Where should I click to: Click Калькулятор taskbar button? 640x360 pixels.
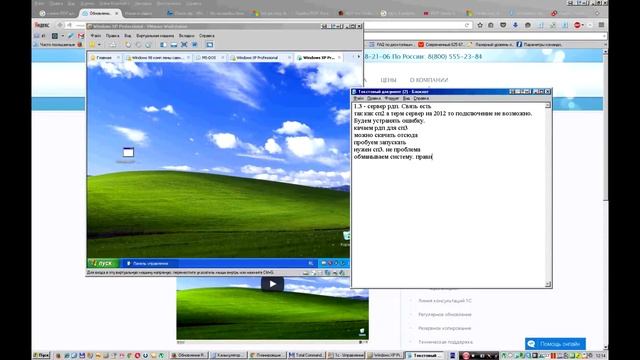pos(228,356)
